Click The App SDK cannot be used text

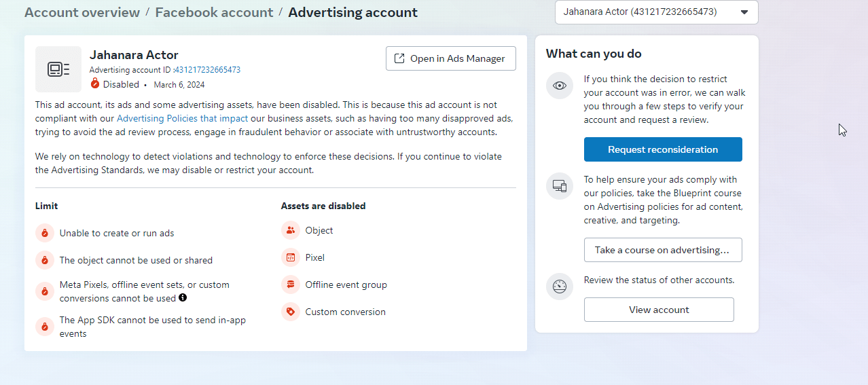(x=153, y=327)
